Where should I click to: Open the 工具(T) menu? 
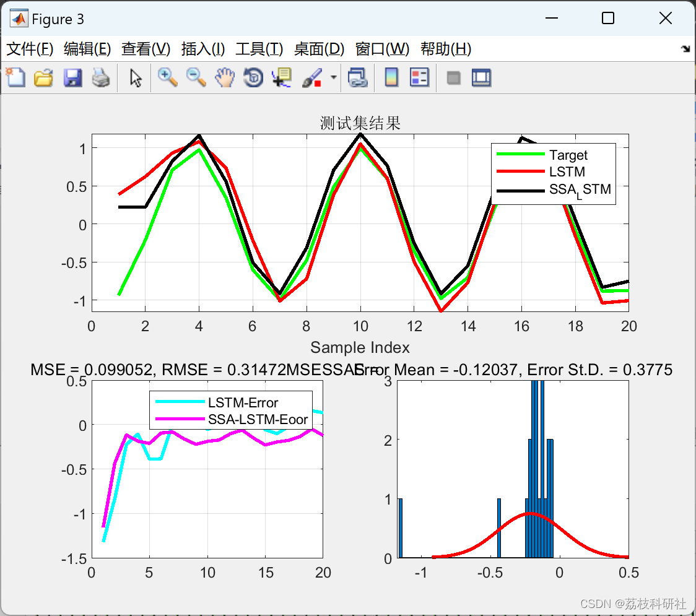(259, 49)
